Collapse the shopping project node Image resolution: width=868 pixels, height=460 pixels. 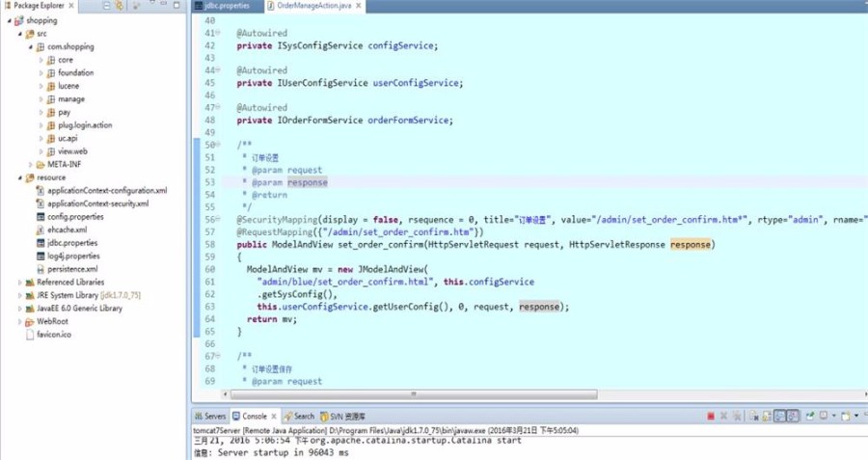click(x=9, y=20)
